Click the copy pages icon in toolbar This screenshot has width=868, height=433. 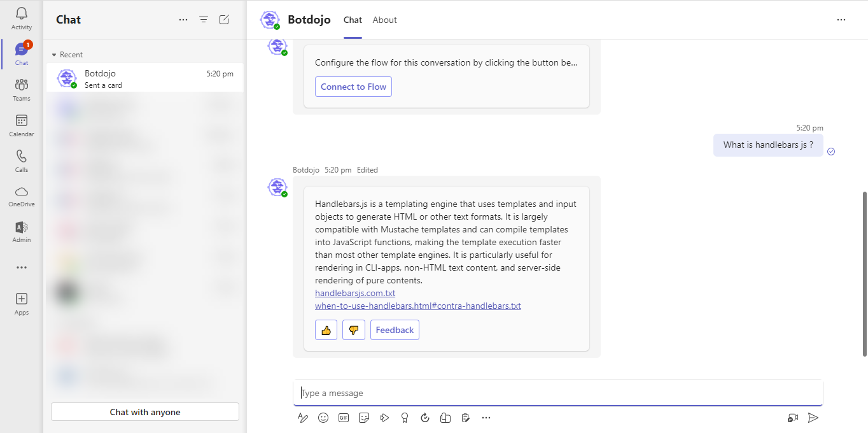445,418
